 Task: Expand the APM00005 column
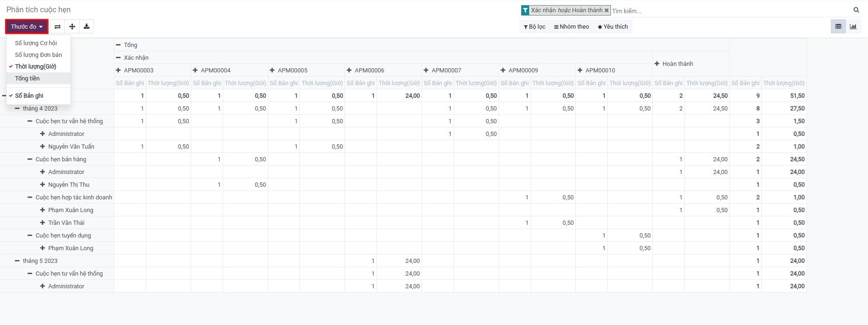point(289,71)
